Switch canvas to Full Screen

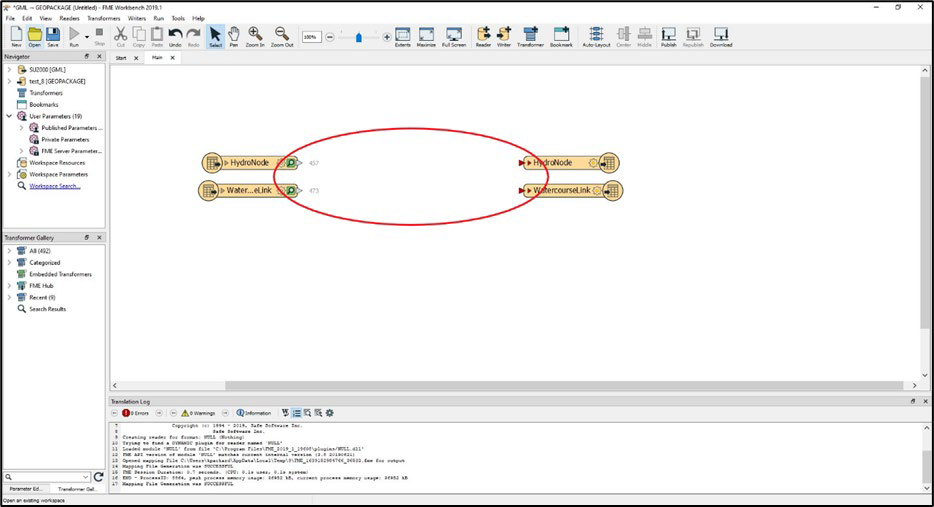454,36
